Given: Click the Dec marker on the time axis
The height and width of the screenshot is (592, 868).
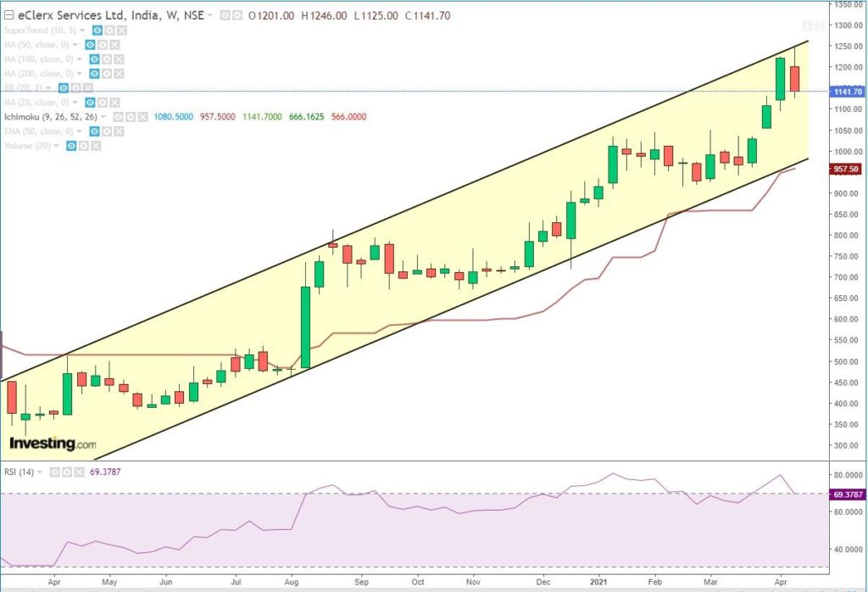Looking at the screenshot, I should (543, 582).
